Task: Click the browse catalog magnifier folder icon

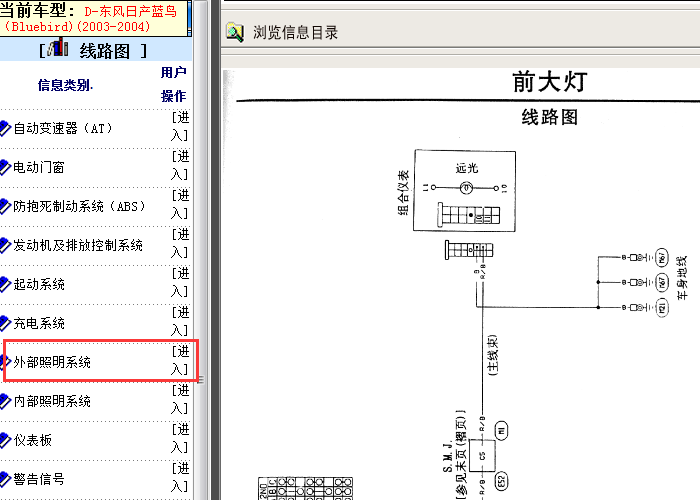Action: tap(235, 33)
